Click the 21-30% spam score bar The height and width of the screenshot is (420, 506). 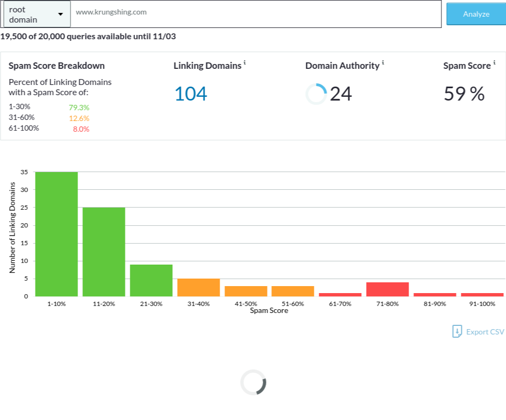[151, 280]
